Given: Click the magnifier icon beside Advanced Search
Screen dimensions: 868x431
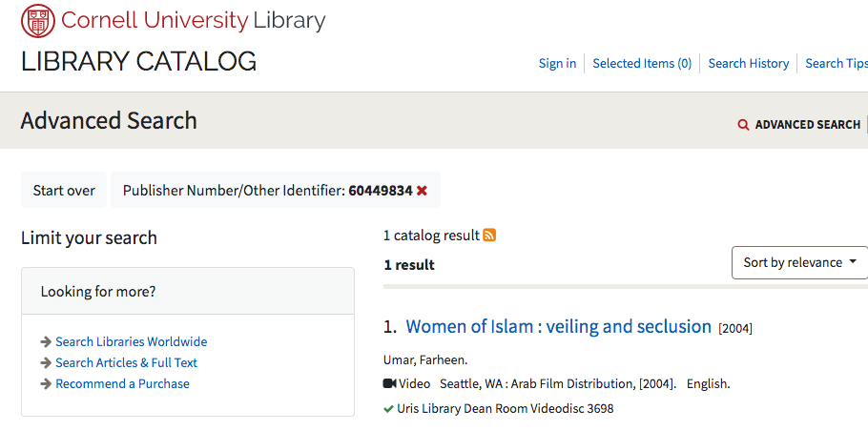Looking at the screenshot, I should click(743, 125).
